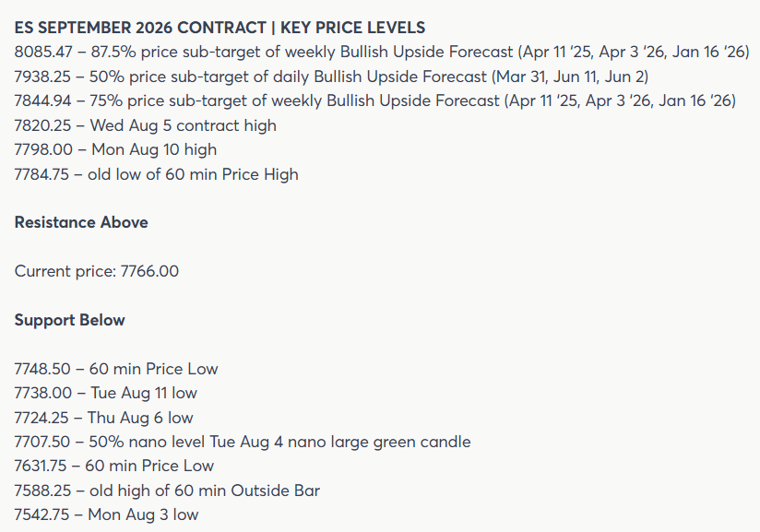Click the date list after the 8085.47 forecast
This screenshot has height=532, width=760.
(x=634, y=52)
